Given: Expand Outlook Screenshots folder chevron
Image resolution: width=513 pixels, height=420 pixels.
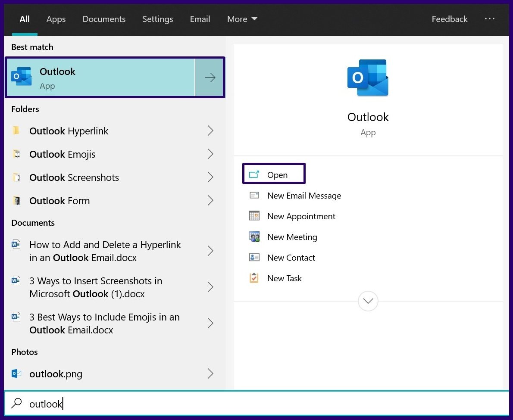Looking at the screenshot, I should point(210,177).
